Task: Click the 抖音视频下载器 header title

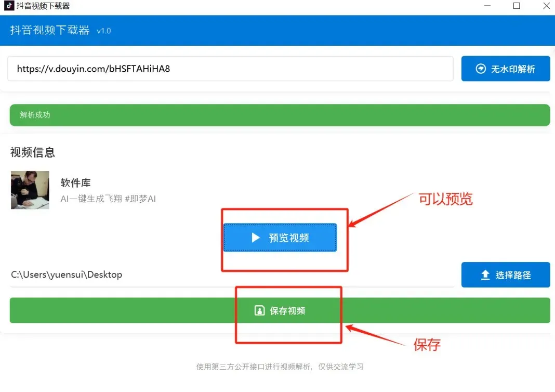Action: pyautogui.click(x=50, y=30)
